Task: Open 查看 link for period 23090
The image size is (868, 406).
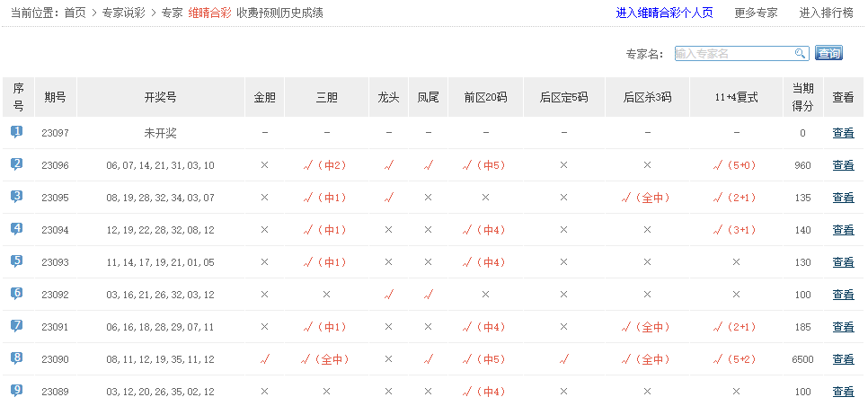Action: coord(843,359)
